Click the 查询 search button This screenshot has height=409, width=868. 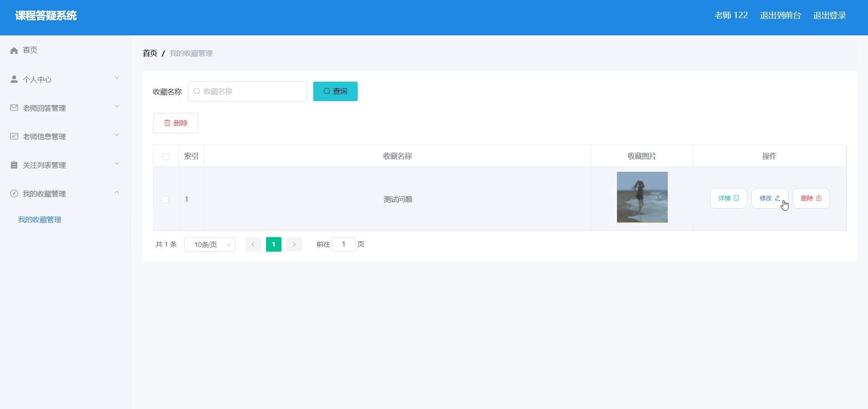pyautogui.click(x=335, y=91)
